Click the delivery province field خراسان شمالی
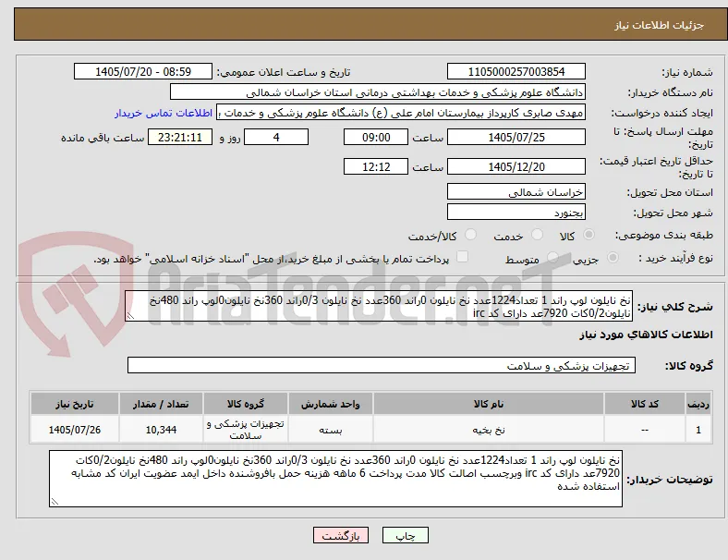This screenshot has width=728, height=560. [516, 192]
